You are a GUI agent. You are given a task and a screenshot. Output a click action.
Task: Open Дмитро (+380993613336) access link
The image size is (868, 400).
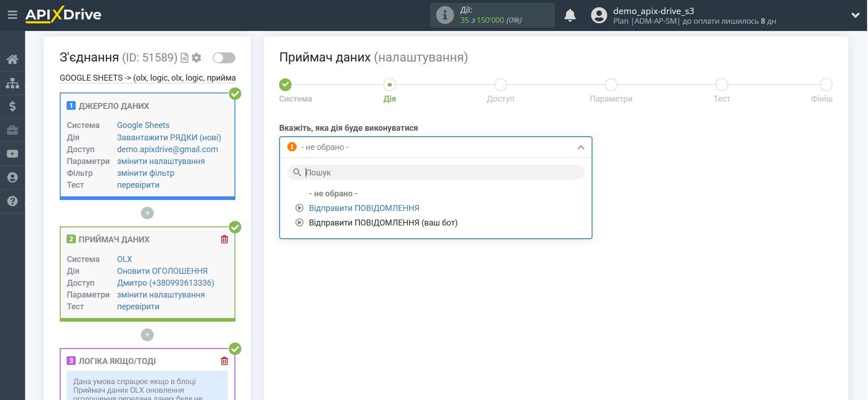point(166,283)
